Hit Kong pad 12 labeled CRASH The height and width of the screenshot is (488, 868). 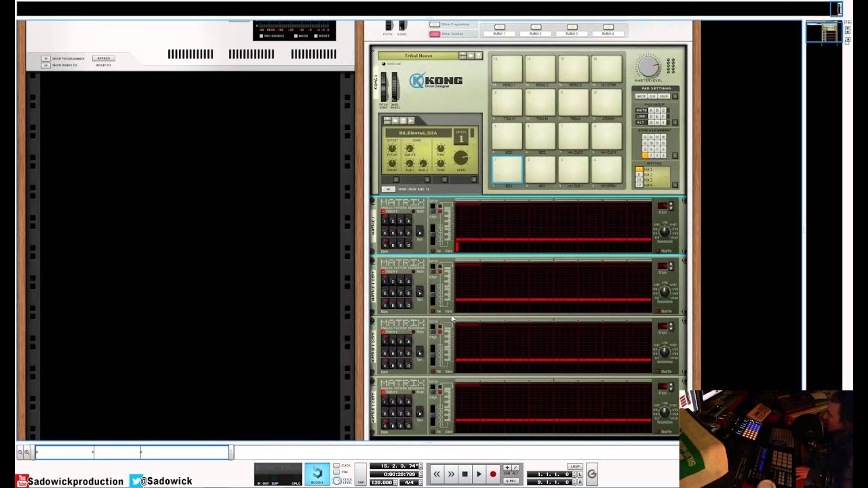point(607,102)
